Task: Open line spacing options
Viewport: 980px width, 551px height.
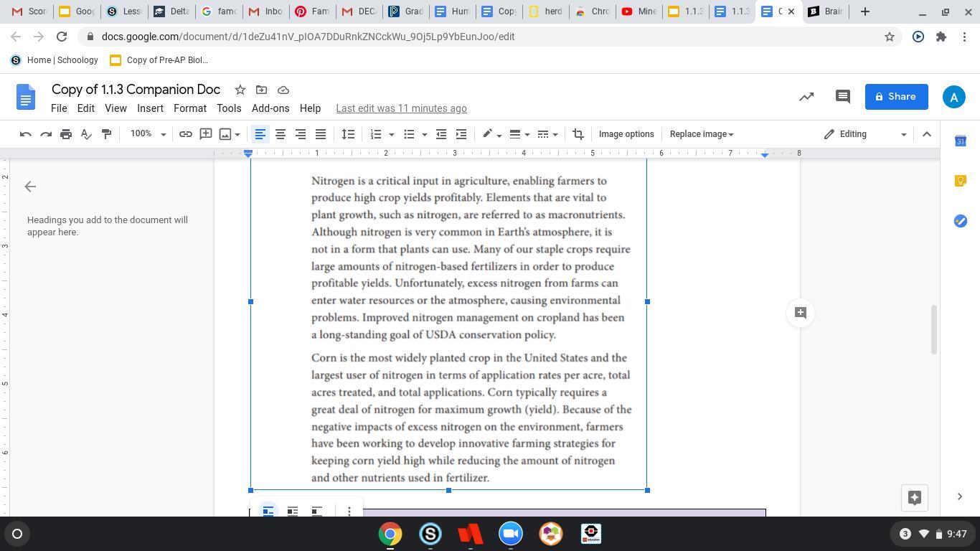Action: (348, 134)
